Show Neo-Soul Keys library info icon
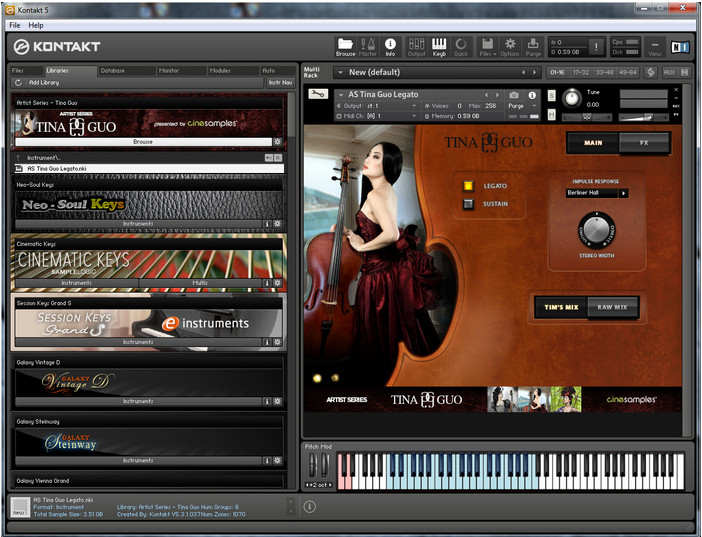This screenshot has width=702, height=537. click(267, 223)
